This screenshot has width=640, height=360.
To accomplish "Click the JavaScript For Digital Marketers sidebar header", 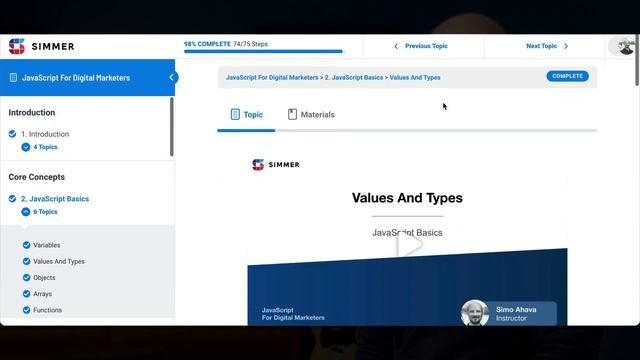I will coord(87,78).
